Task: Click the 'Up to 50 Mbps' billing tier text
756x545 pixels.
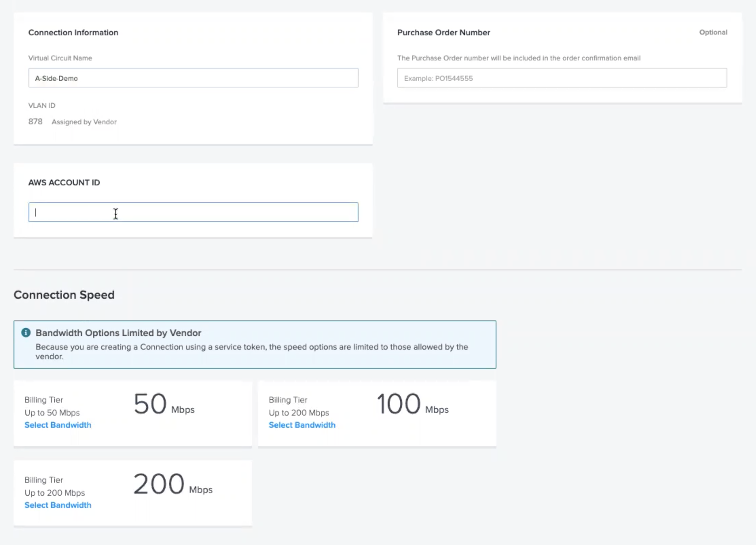Action: coord(52,413)
